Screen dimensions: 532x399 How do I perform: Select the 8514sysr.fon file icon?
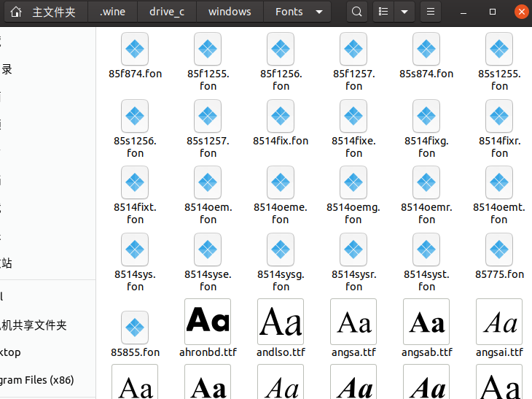pos(353,249)
